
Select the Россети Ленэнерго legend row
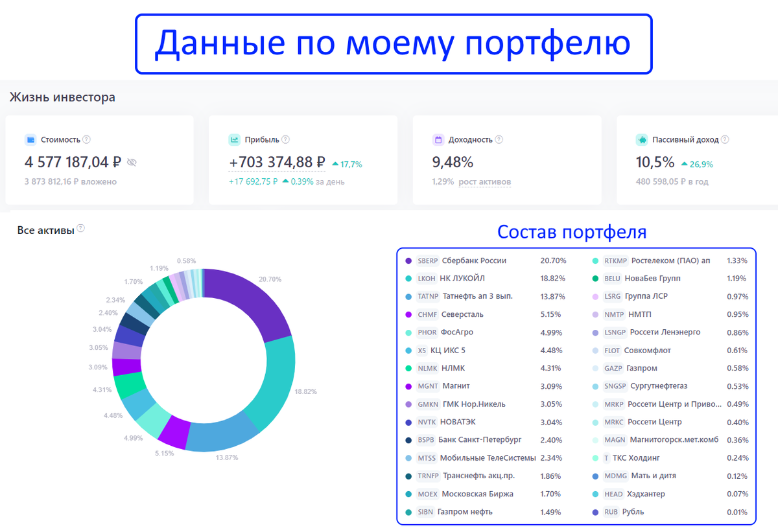pos(670,332)
